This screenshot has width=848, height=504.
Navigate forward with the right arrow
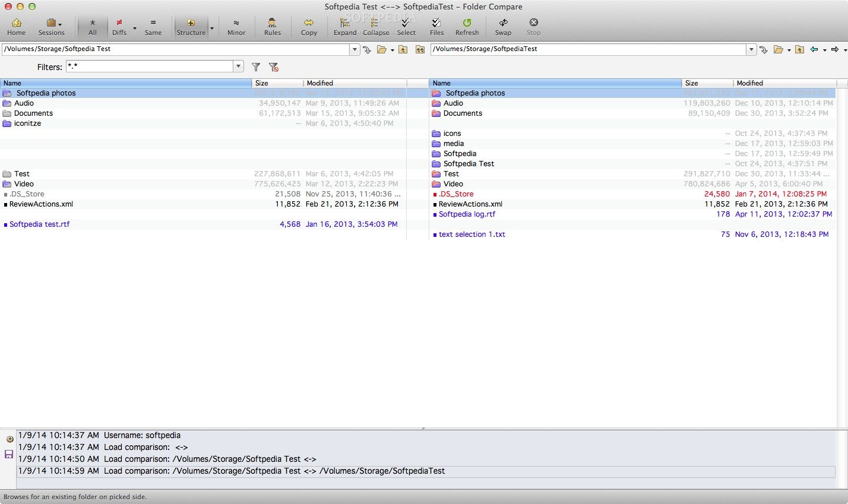point(835,49)
